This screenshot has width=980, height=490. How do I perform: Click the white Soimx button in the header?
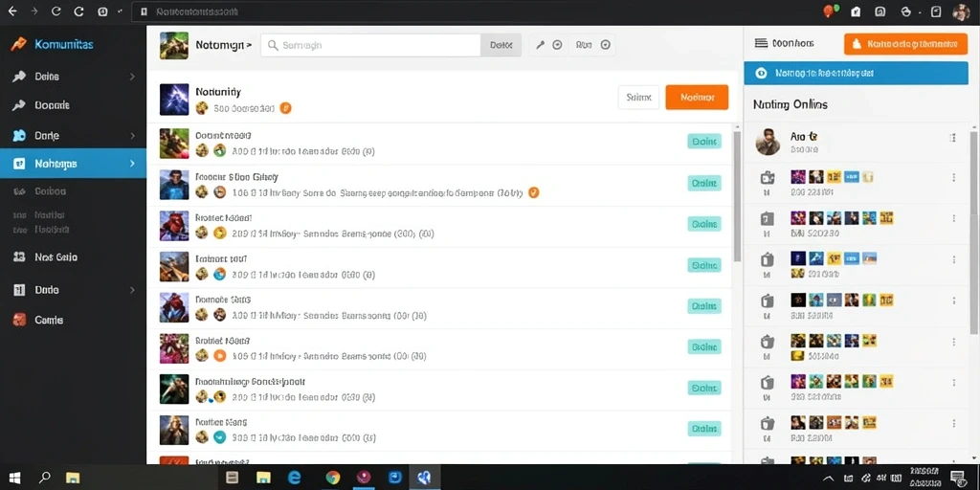click(638, 98)
